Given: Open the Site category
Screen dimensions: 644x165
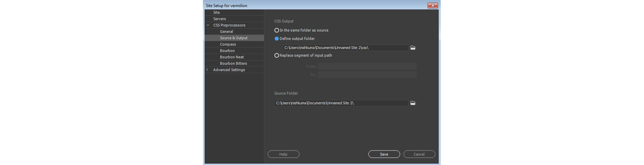Looking at the screenshot, I should pos(217,12).
